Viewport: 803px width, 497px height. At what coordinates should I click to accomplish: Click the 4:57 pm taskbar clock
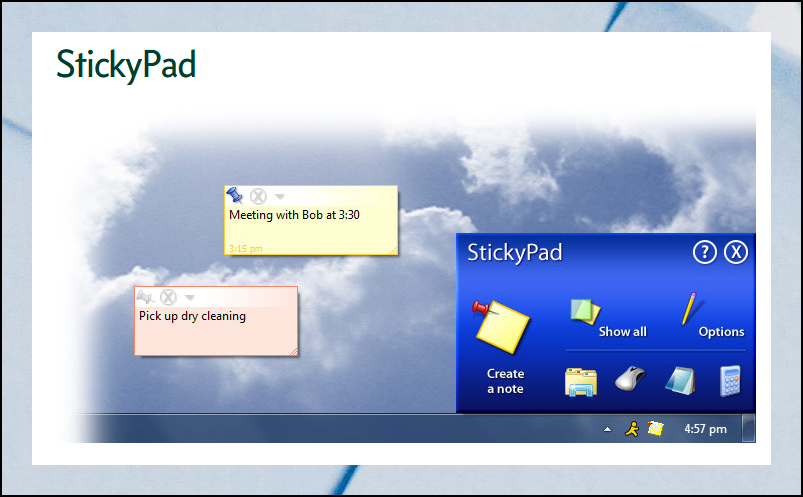(x=706, y=429)
